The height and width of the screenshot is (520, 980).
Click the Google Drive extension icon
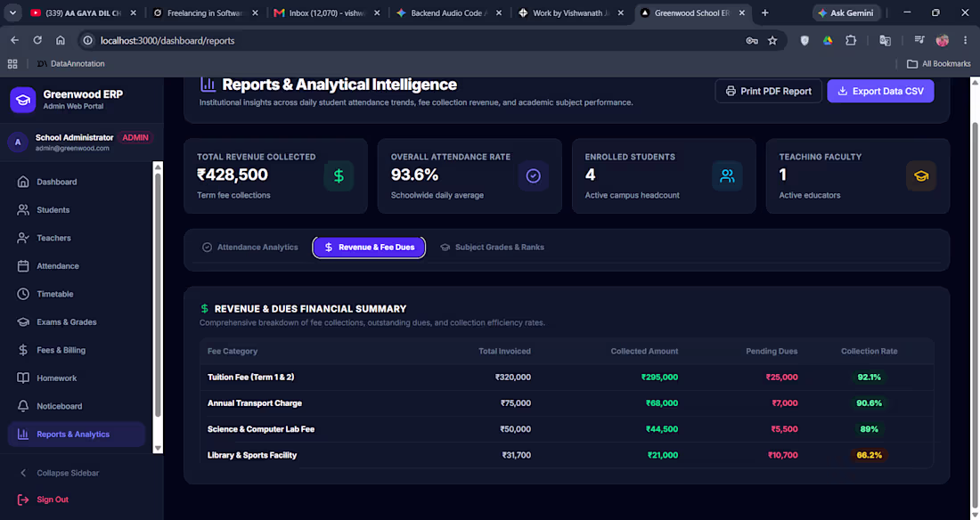828,41
